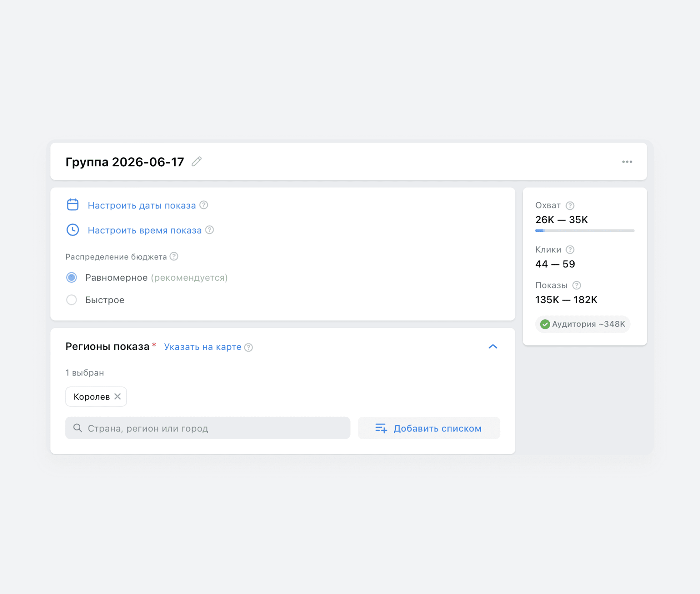Click help icon beside Указать на карте
This screenshot has width=700, height=594.
pyautogui.click(x=248, y=347)
